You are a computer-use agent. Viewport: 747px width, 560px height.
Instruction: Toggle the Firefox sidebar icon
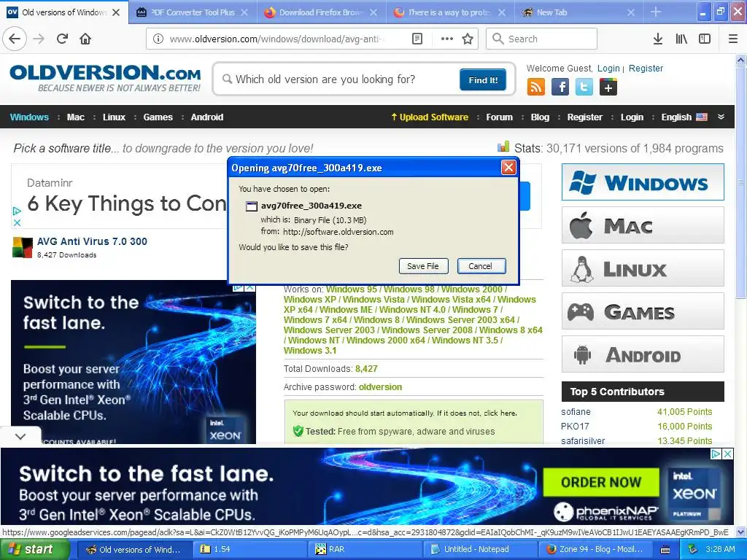705,39
